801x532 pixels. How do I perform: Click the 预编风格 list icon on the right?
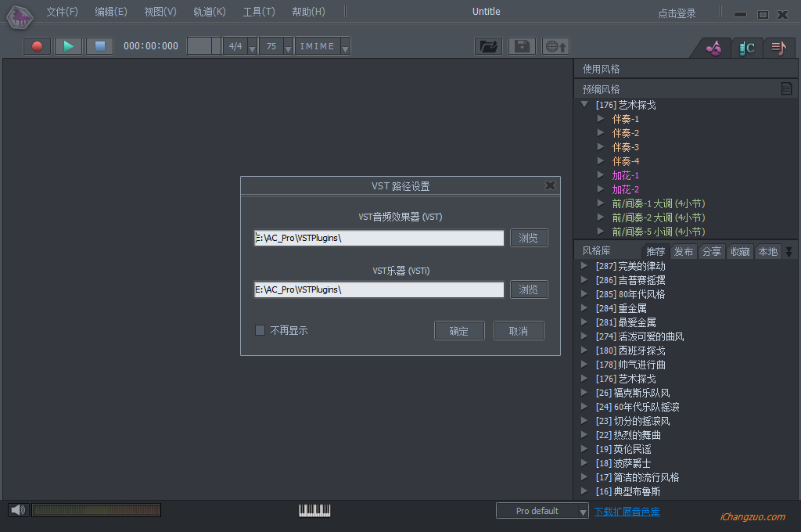tap(786, 88)
